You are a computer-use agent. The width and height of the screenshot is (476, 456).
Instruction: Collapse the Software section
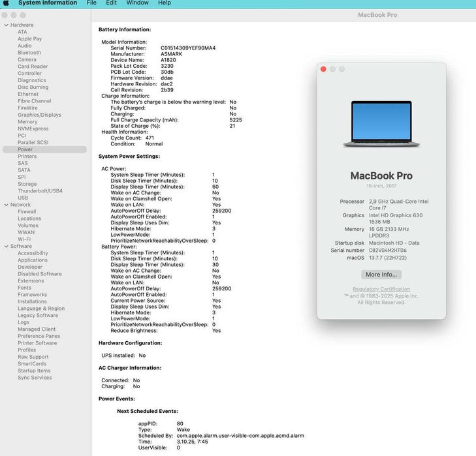coord(7,247)
